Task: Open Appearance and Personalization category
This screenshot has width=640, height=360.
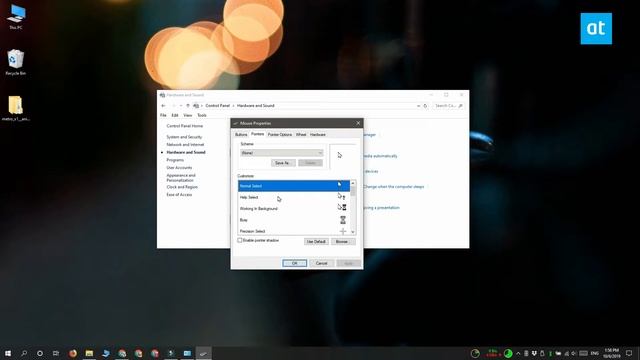Action: coord(181,178)
